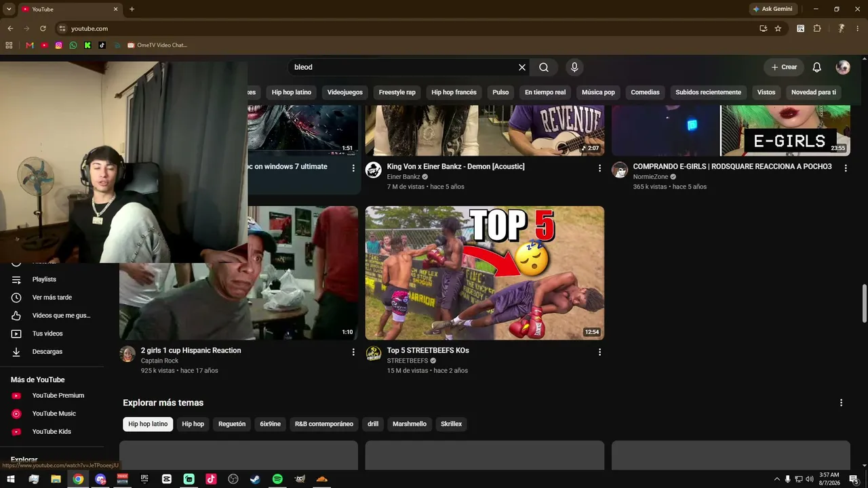Screen dimensions: 868x488
Task: Visit the NormieZone channel name link
Action: 651,177
